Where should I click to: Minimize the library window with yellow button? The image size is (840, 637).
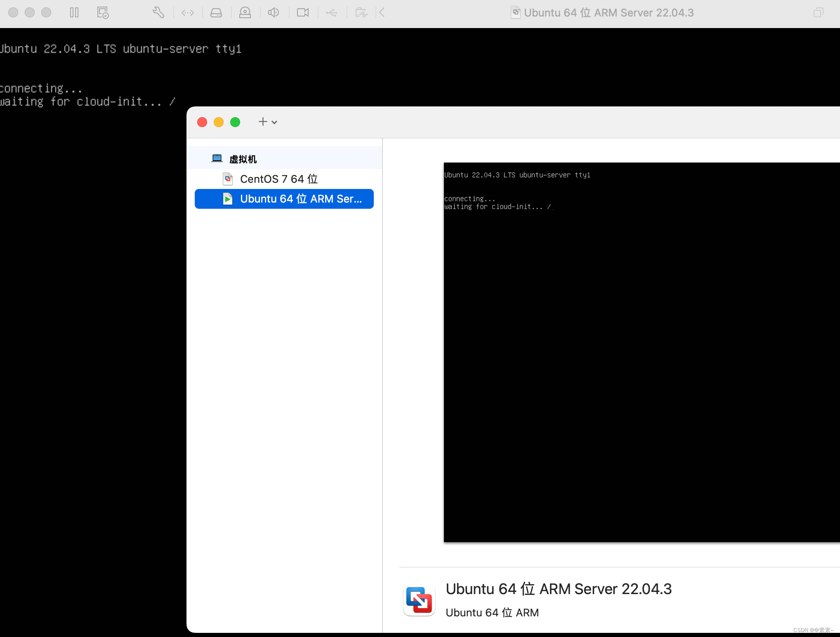coord(219,122)
